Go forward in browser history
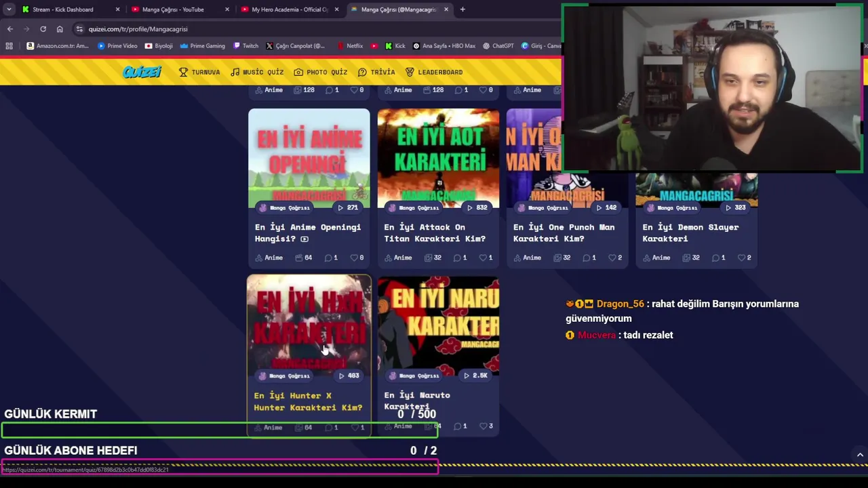The width and height of the screenshot is (868, 488). 26,29
